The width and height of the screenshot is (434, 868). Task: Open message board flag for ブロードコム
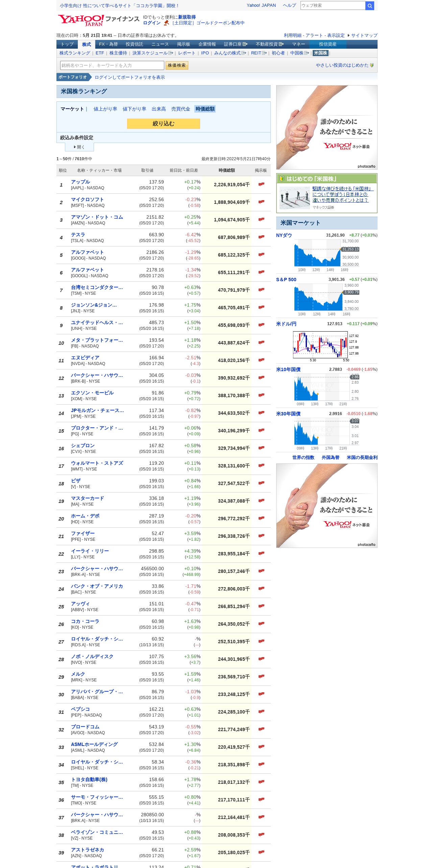[261, 729]
